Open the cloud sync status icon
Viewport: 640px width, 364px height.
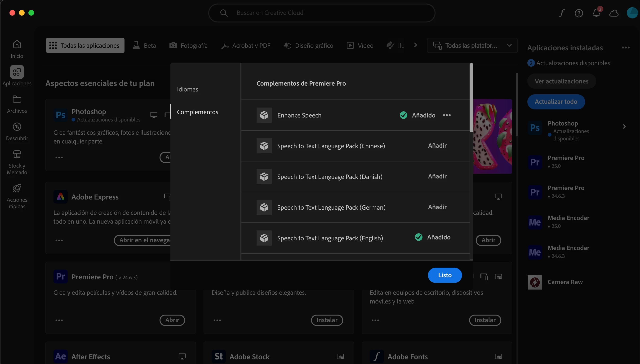coord(614,13)
